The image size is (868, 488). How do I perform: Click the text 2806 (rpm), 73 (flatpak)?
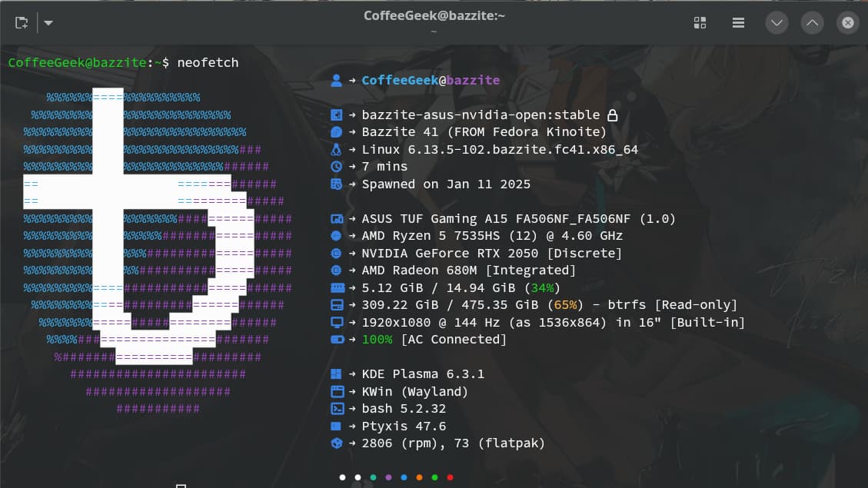[x=454, y=443]
